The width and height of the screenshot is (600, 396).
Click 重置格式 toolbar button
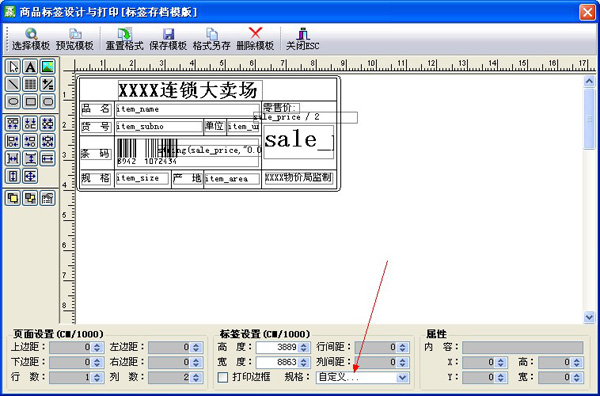pos(124,39)
